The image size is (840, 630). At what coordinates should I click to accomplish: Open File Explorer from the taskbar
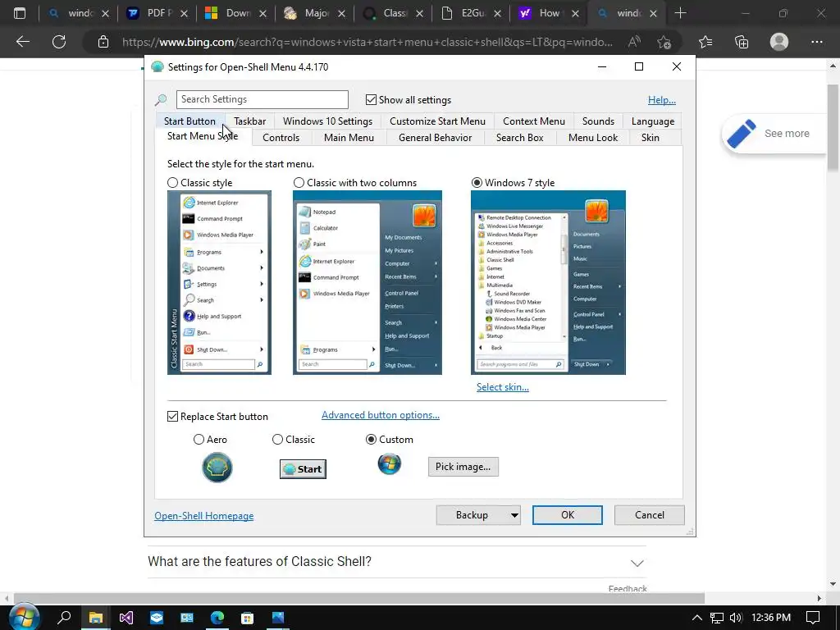95,618
